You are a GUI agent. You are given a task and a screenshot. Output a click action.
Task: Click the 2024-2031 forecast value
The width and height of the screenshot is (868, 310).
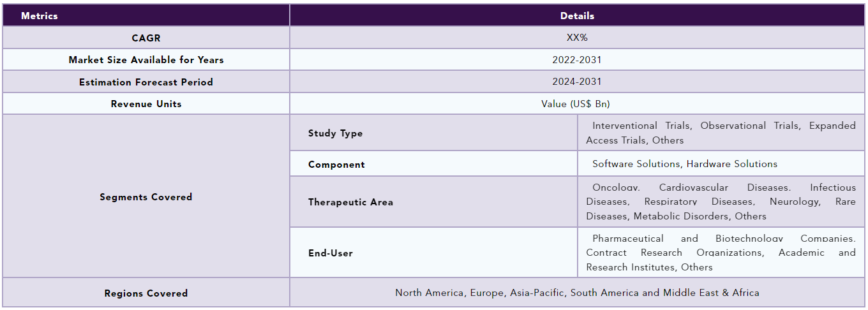[577, 82]
